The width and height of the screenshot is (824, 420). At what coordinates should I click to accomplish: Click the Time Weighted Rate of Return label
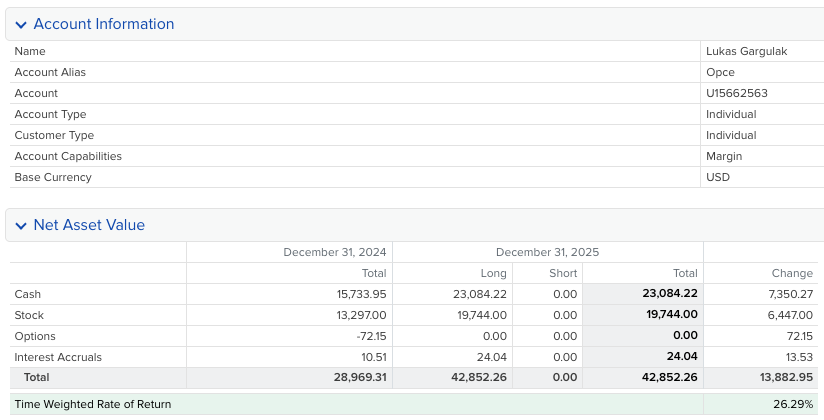[93, 404]
